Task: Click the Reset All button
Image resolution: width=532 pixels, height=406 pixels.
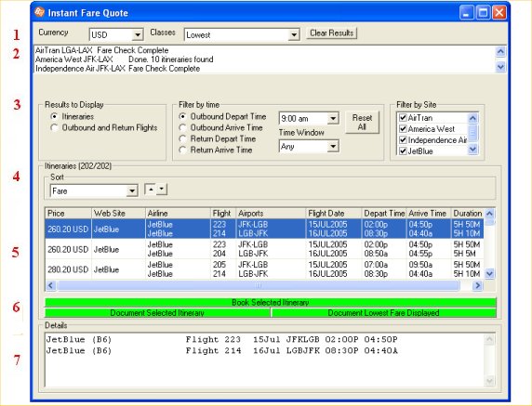Action: [362, 123]
